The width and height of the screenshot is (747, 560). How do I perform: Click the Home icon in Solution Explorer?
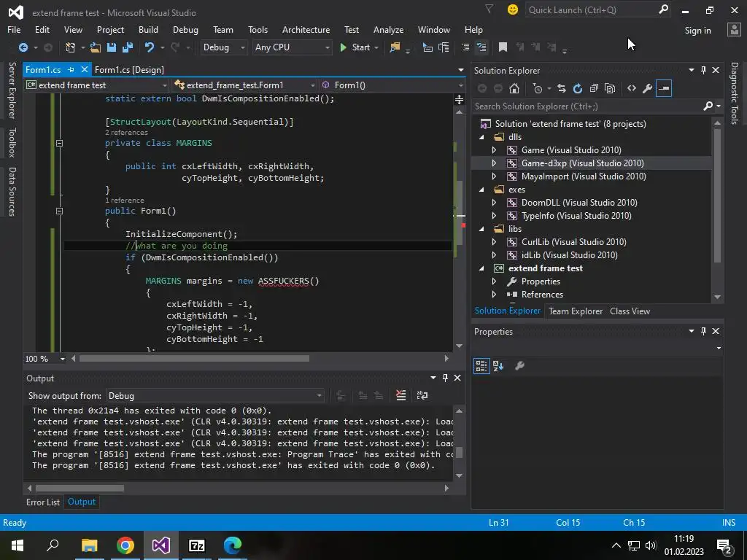[x=514, y=88]
